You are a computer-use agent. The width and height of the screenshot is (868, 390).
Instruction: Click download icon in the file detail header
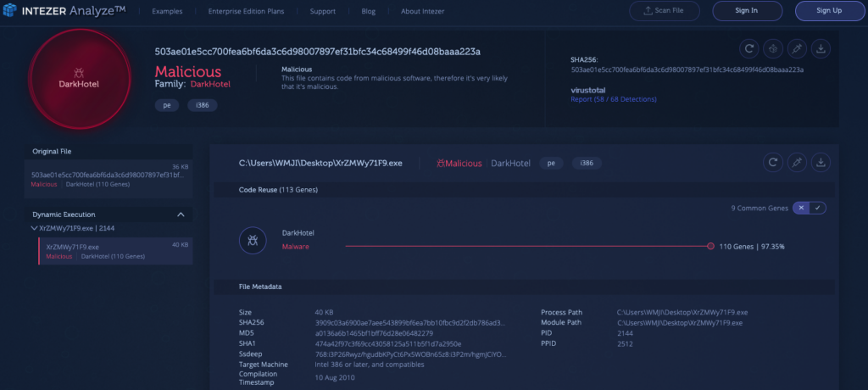[820, 162]
